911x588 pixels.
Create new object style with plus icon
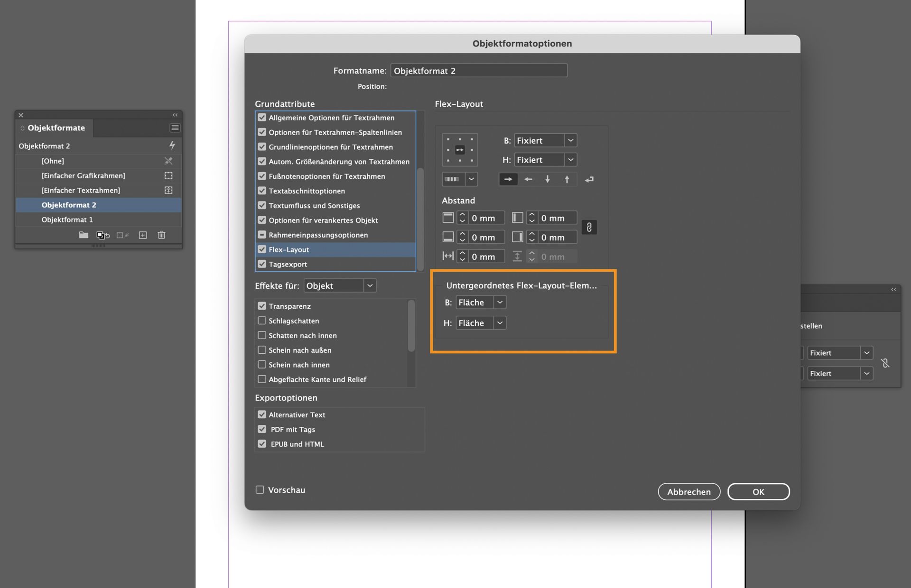pyautogui.click(x=142, y=235)
